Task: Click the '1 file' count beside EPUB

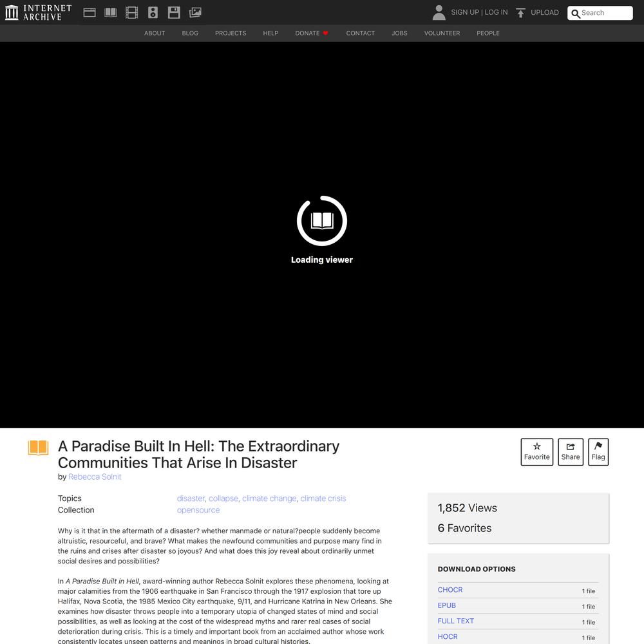Action: pyautogui.click(x=589, y=607)
